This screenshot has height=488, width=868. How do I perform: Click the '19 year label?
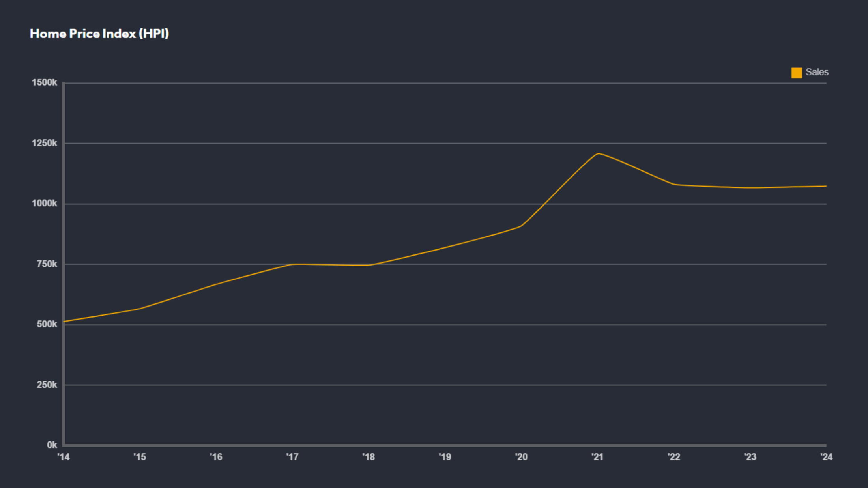point(445,457)
